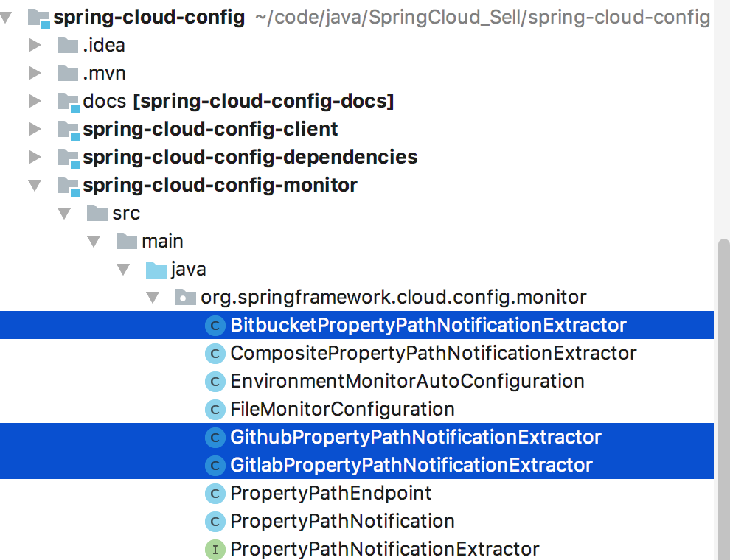Select the PropertyPathNotification class
Image resolution: width=730 pixels, height=560 pixels.
click(342, 522)
